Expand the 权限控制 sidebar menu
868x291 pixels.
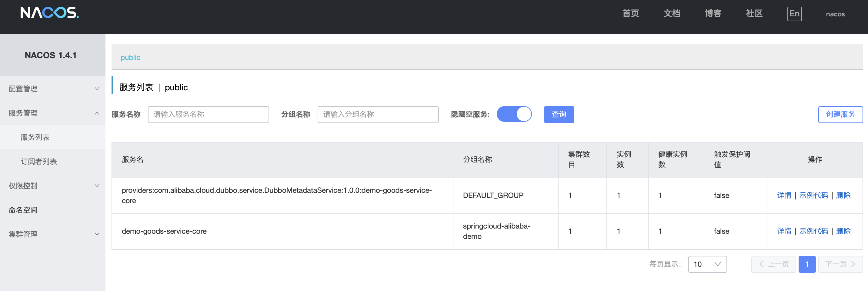pyautogui.click(x=52, y=186)
